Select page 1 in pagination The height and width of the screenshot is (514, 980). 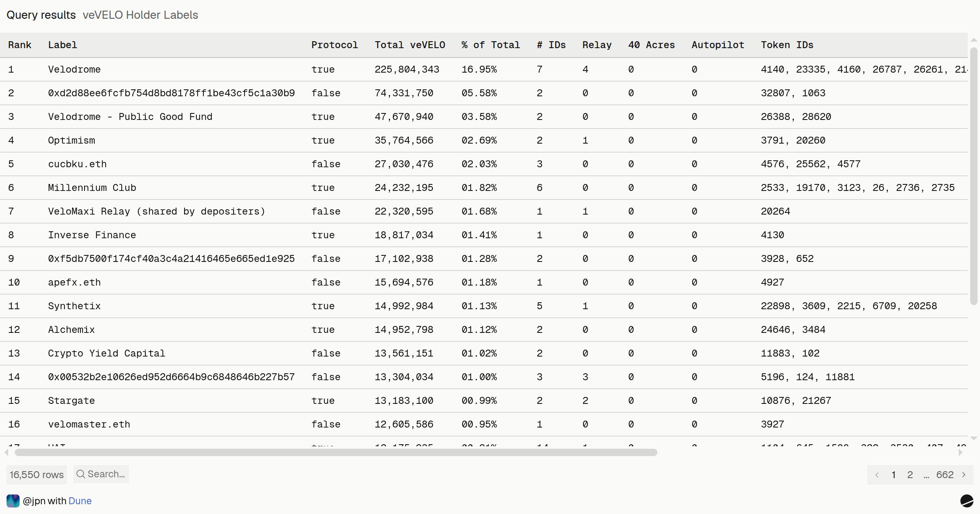[894, 475]
